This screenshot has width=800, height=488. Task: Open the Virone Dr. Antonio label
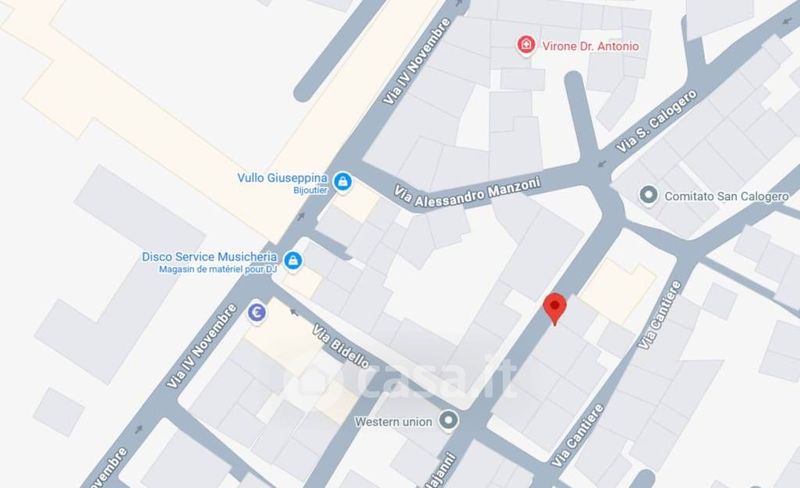590,46
